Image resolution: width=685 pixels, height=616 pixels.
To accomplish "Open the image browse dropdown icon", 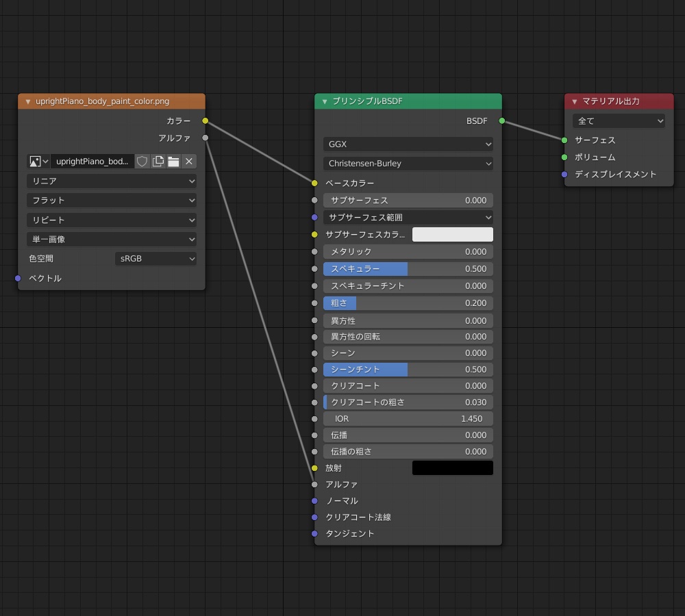I will click(38, 161).
